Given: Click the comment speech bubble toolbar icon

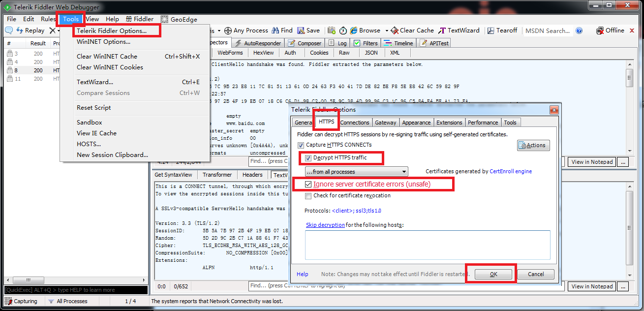Looking at the screenshot, I should click(x=9, y=31).
